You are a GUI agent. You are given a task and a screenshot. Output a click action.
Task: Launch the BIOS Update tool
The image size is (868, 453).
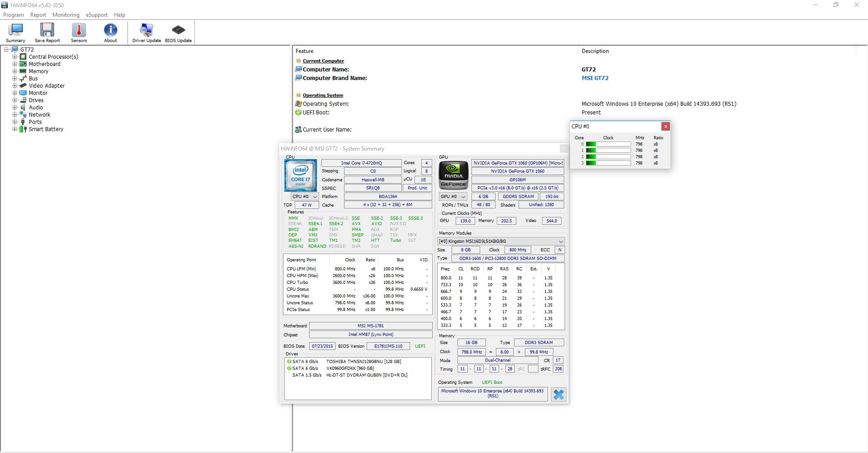(x=179, y=30)
